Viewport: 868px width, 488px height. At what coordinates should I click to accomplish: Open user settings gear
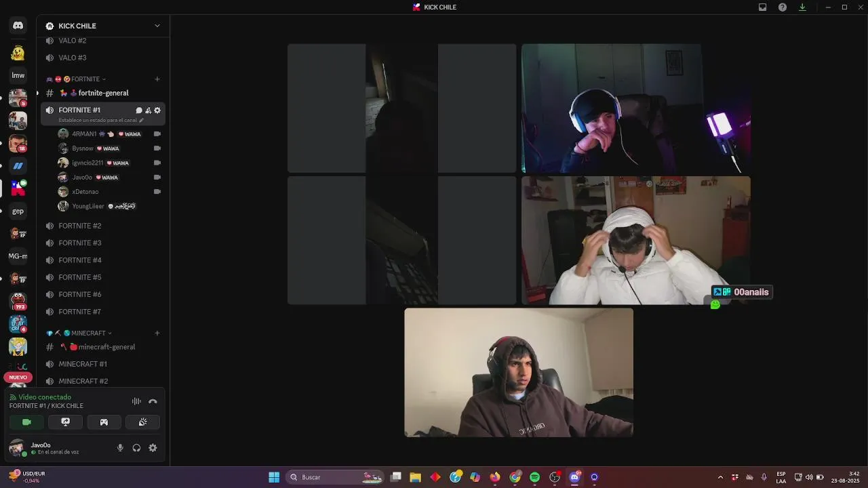pos(153,448)
